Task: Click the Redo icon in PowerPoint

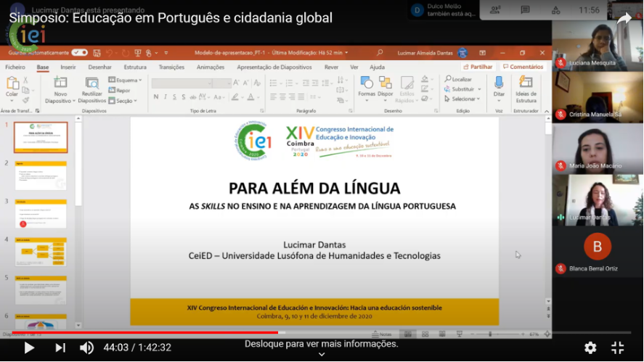Action: [126, 53]
